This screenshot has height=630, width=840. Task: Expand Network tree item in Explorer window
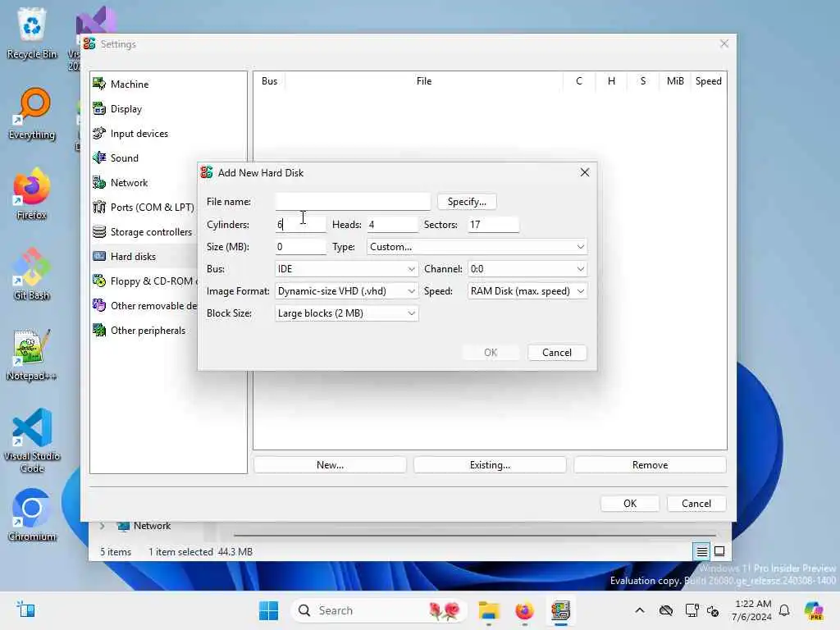coord(102,526)
